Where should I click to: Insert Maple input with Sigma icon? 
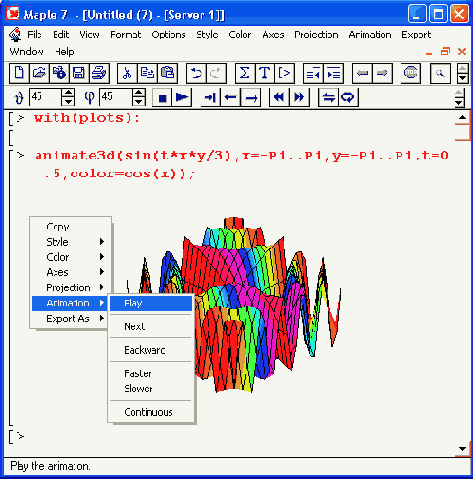click(x=245, y=73)
